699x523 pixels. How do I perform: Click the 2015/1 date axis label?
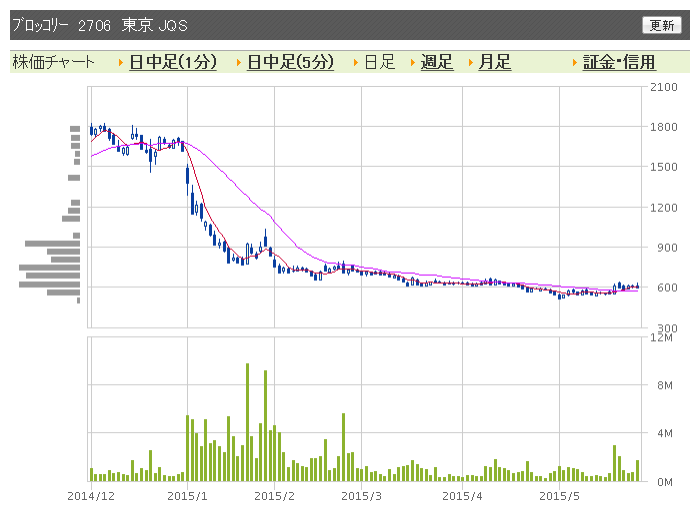[187, 496]
